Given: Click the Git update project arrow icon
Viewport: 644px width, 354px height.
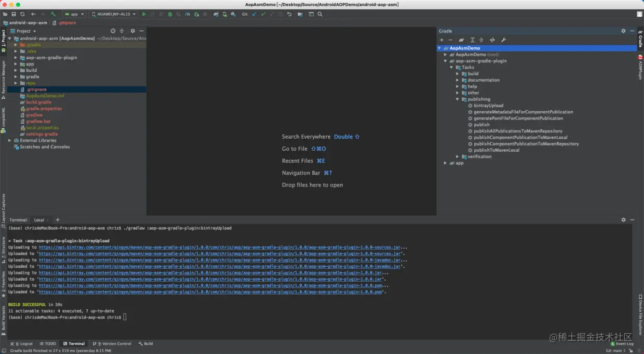Looking at the screenshot, I should tap(254, 14).
